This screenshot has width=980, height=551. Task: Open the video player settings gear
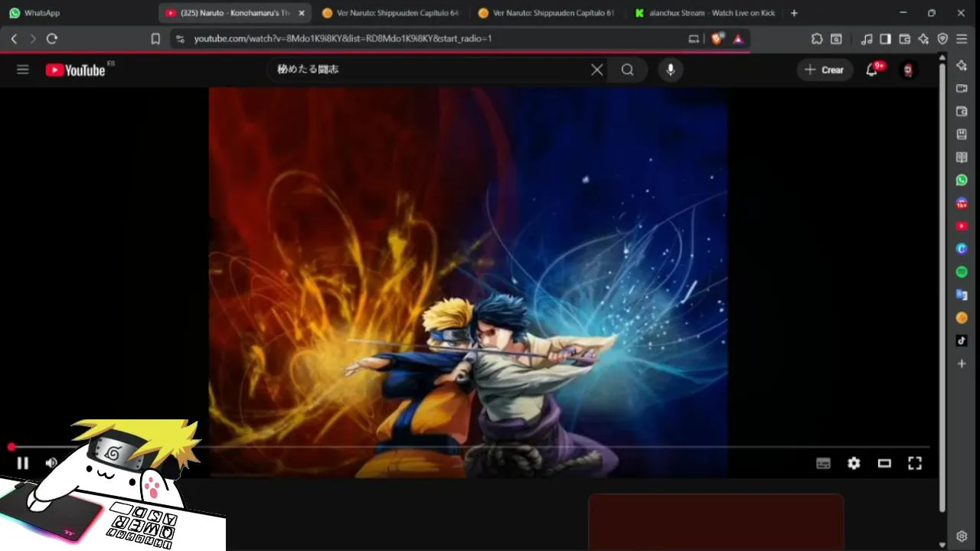[x=854, y=463]
